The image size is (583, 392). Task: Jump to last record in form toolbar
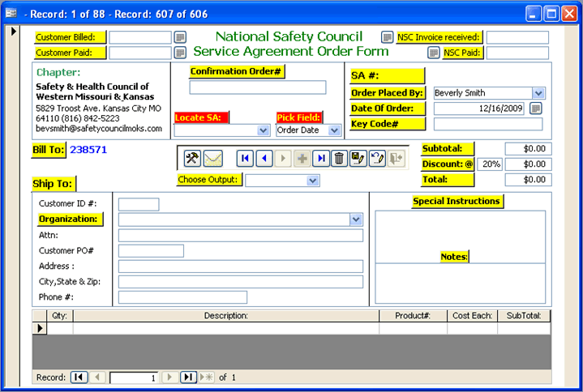point(321,159)
